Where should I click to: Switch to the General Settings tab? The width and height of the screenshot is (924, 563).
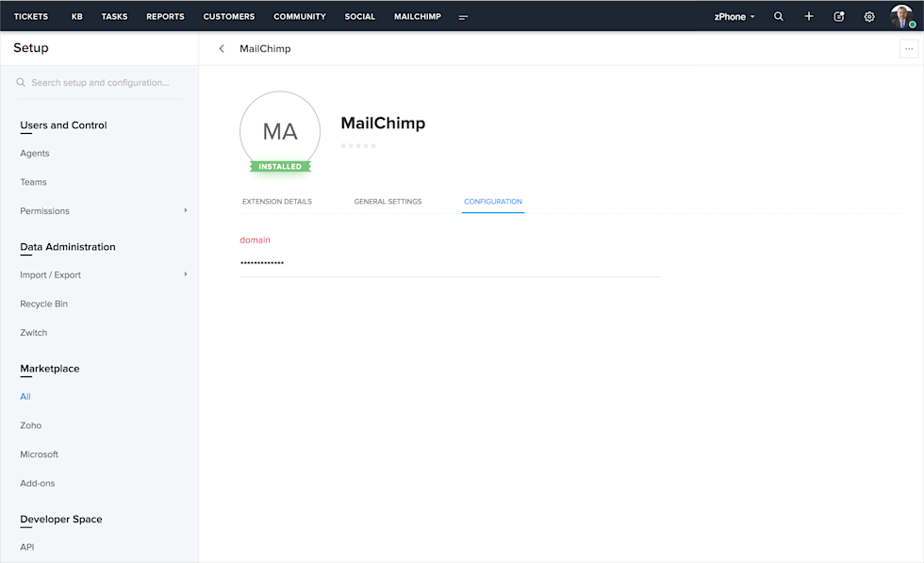coord(388,201)
